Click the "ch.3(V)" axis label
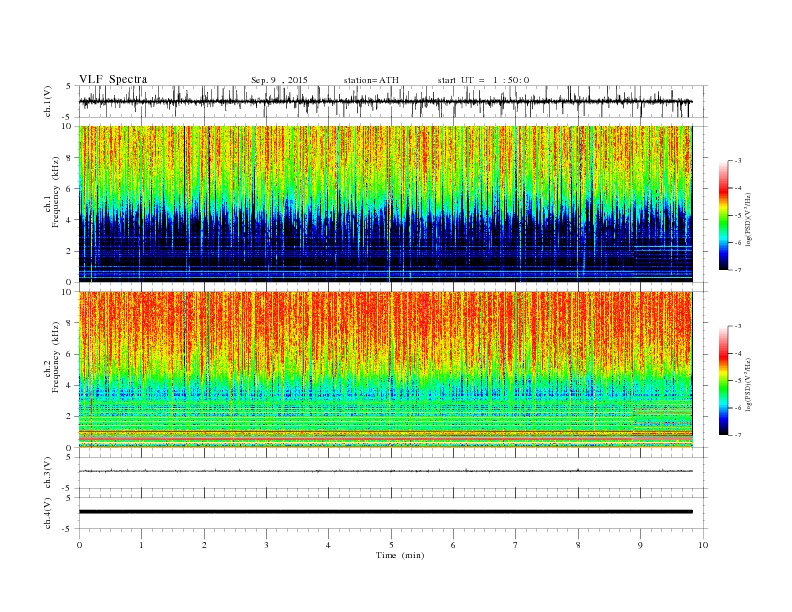The image size is (792, 612). 48,472
